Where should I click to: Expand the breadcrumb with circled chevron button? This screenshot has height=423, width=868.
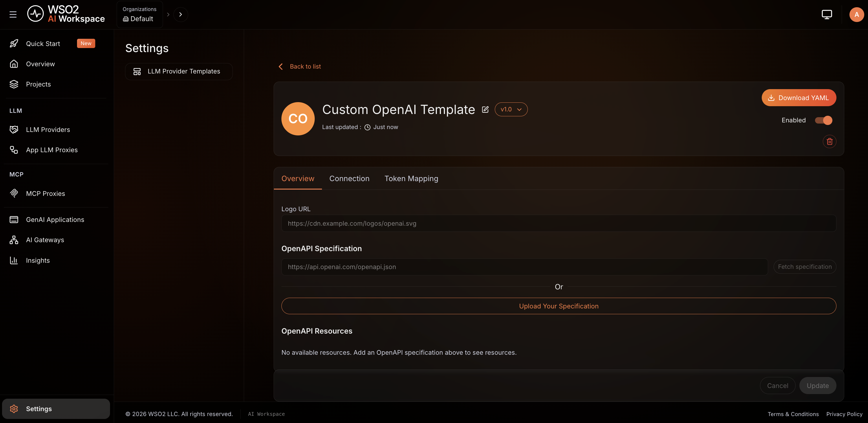[x=181, y=14]
